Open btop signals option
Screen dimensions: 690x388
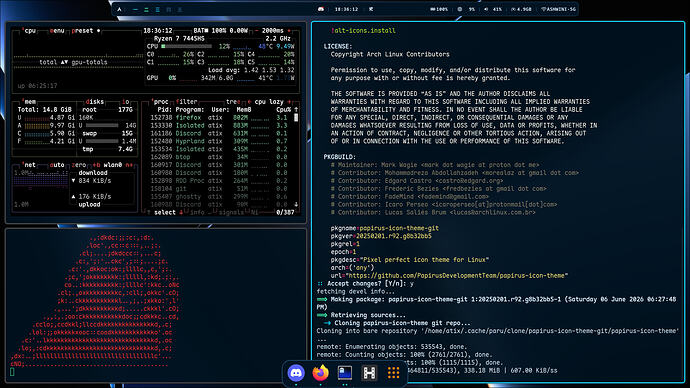point(231,212)
